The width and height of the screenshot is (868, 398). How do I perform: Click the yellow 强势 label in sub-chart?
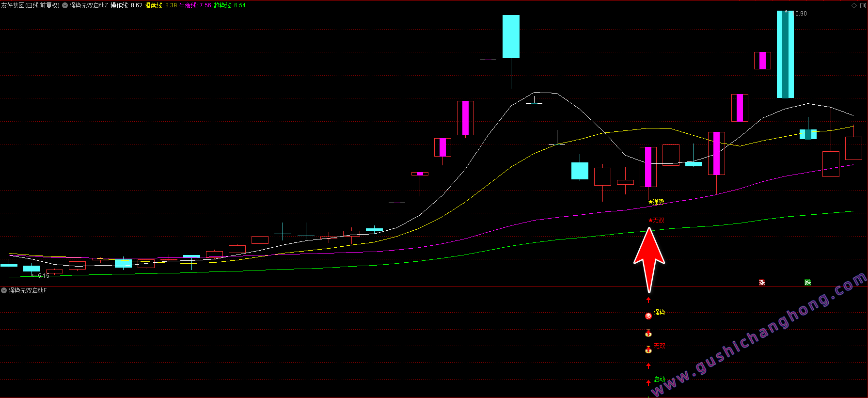click(x=659, y=313)
